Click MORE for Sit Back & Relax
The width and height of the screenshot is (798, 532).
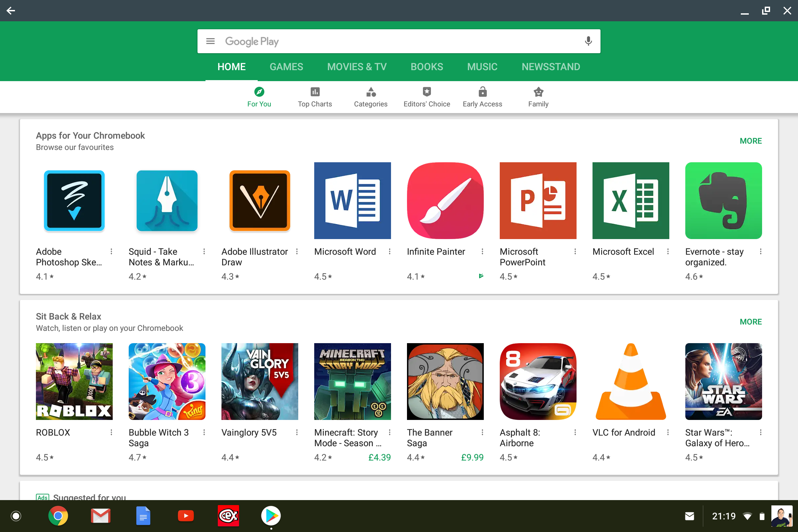(750, 322)
